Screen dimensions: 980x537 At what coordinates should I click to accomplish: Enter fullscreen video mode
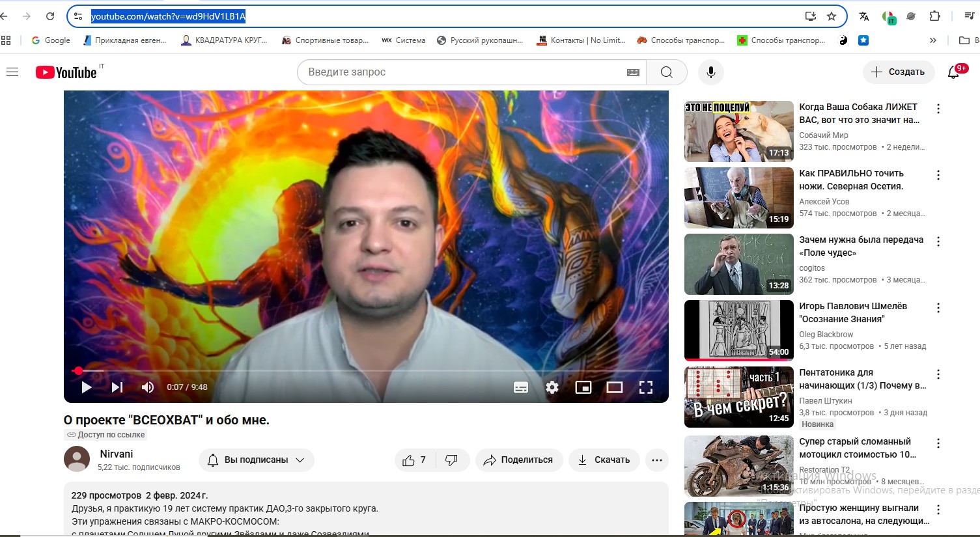point(646,387)
